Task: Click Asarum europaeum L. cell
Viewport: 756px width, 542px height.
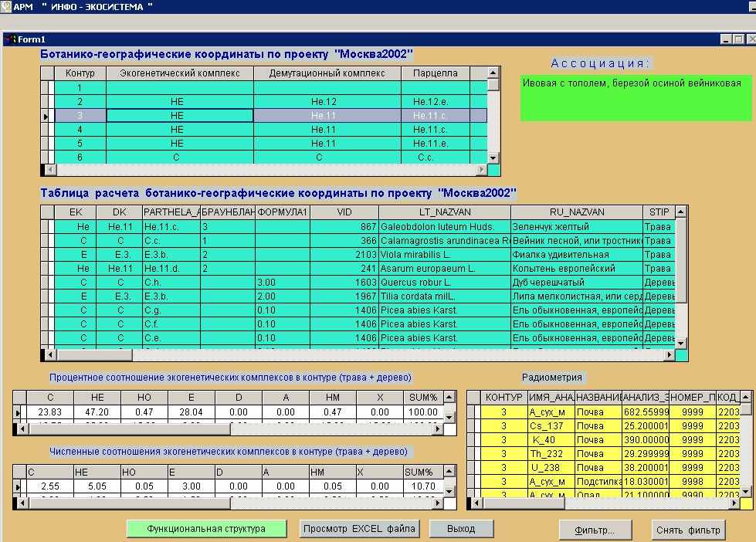Action: (445, 269)
